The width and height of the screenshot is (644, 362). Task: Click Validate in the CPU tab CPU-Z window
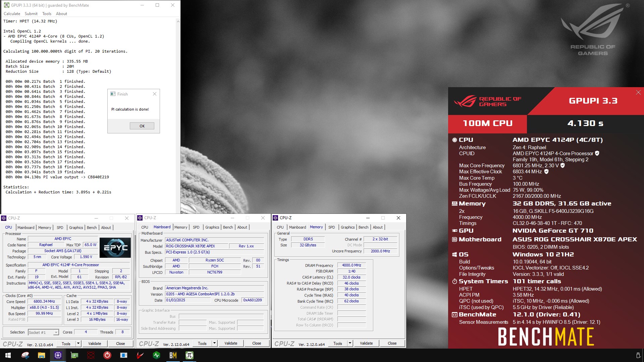(x=95, y=344)
